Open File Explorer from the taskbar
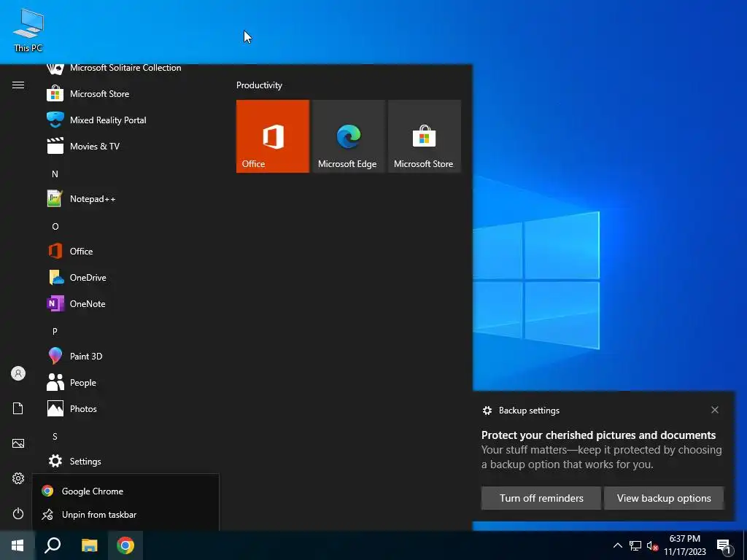This screenshot has width=747, height=560. (x=90, y=545)
